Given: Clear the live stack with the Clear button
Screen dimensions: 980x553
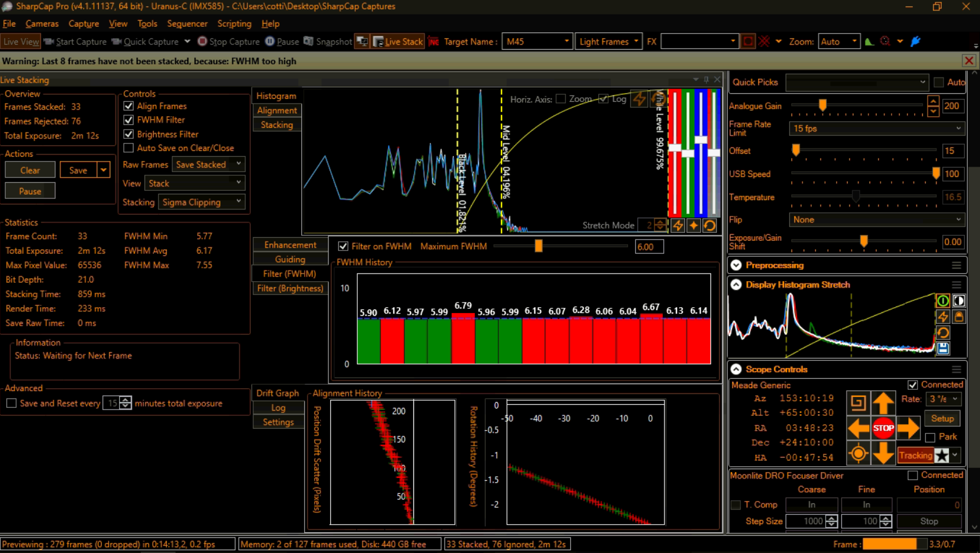Looking at the screenshot, I should point(30,170).
